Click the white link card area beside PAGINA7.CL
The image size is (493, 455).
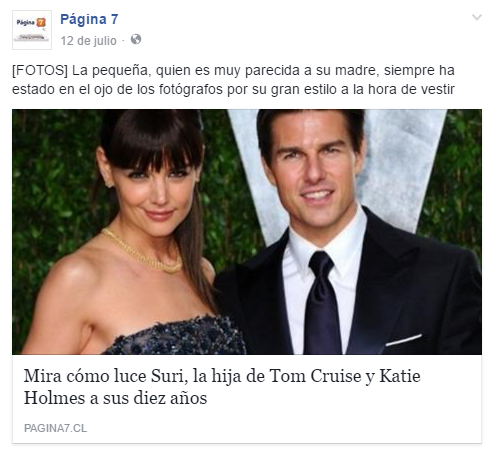click(x=283, y=428)
